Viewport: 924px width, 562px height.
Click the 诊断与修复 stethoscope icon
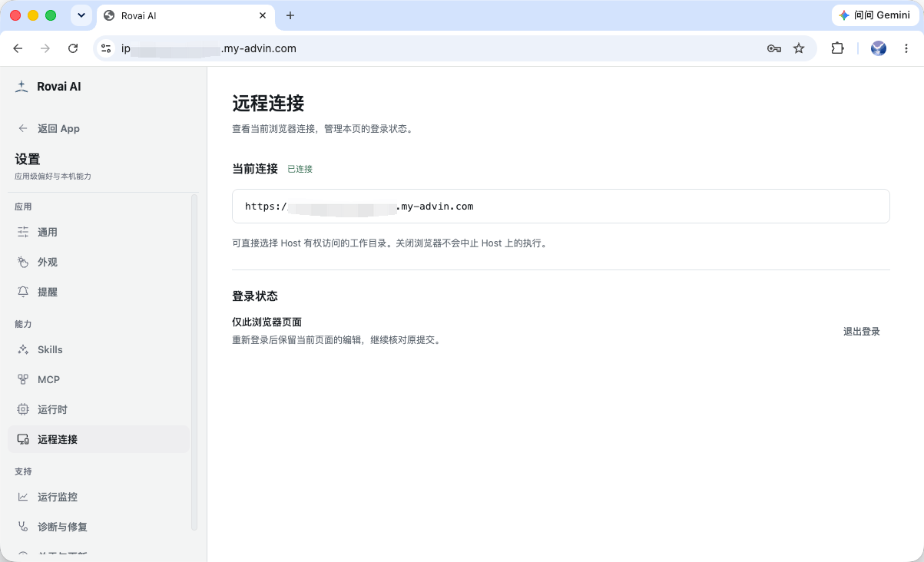[x=23, y=527]
